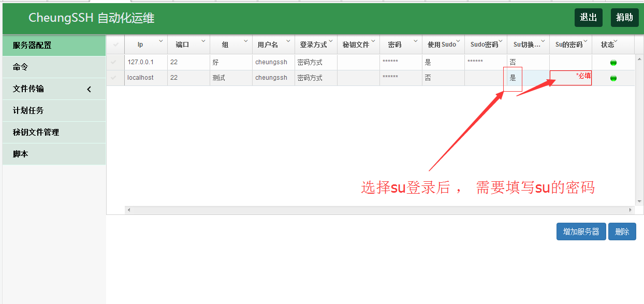Click the vertical scrollbar down arrow

point(639,201)
